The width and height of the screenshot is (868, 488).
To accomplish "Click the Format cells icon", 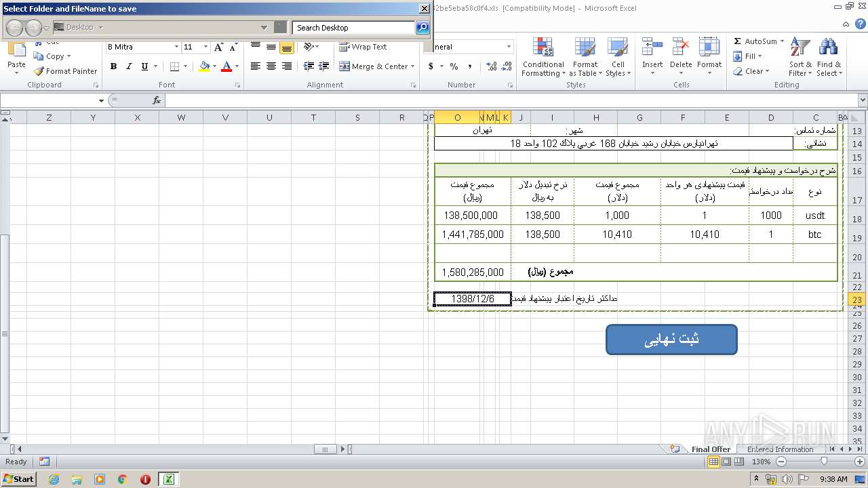I will tap(709, 47).
